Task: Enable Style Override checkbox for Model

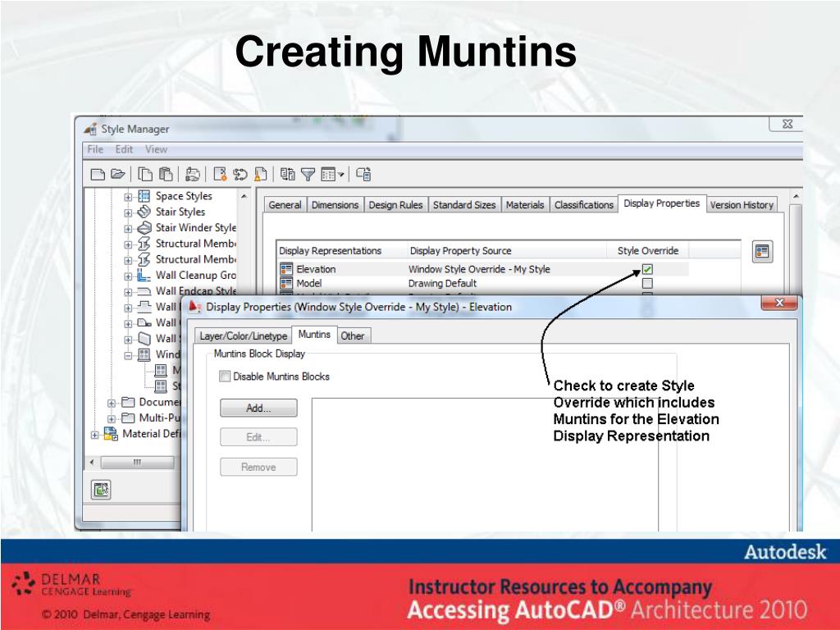Action: pyautogui.click(x=647, y=283)
